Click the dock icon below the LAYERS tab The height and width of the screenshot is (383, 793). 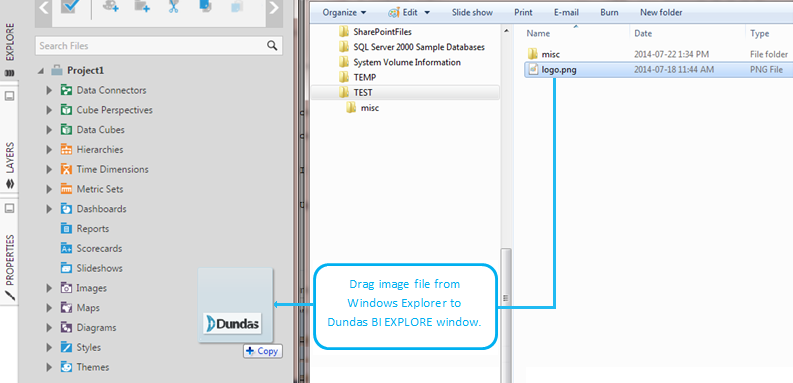coord(9,209)
